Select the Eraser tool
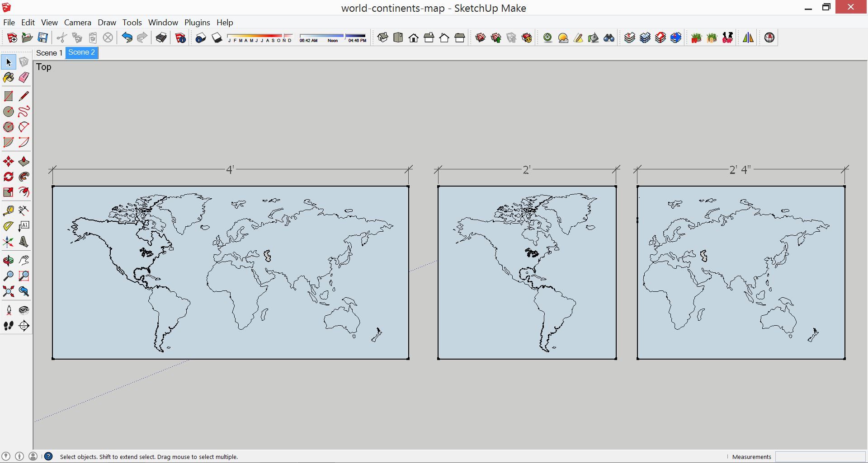Image resolution: width=868 pixels, height=463 pixels. (24, 78)
